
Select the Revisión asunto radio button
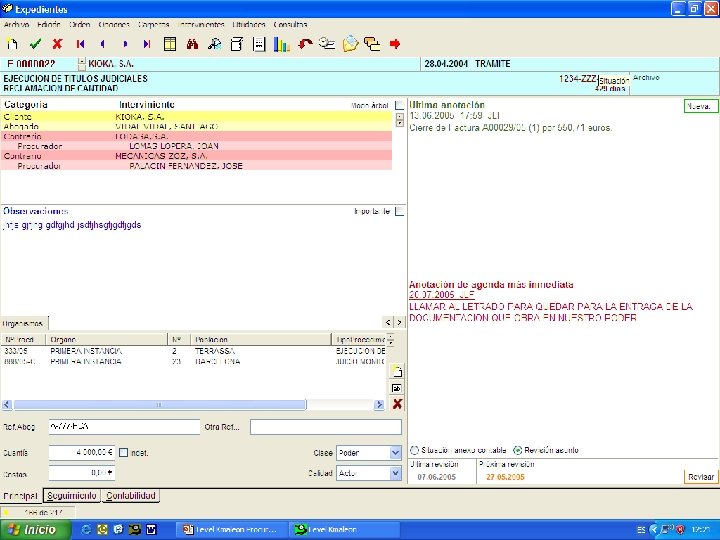point(518,450)
